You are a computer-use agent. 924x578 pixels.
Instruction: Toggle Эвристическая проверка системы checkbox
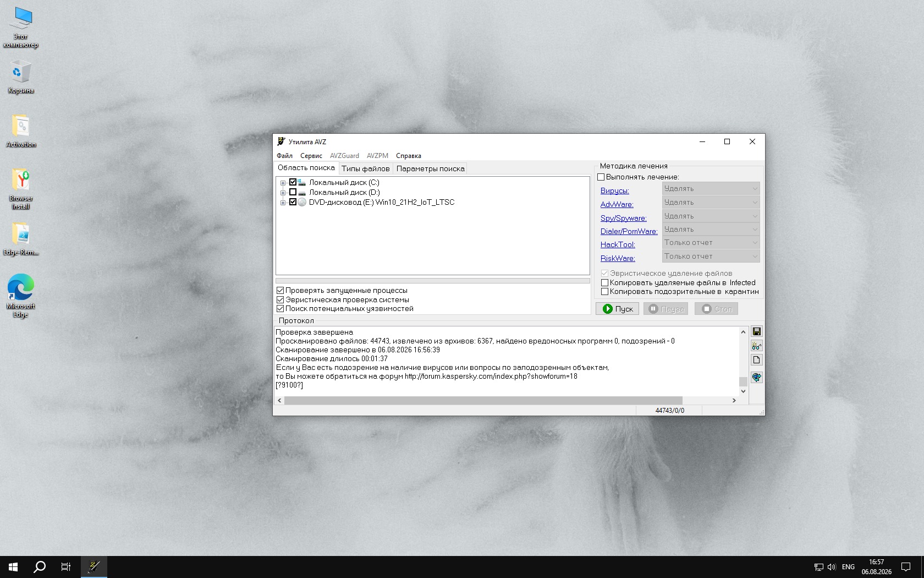coord(280,299)
